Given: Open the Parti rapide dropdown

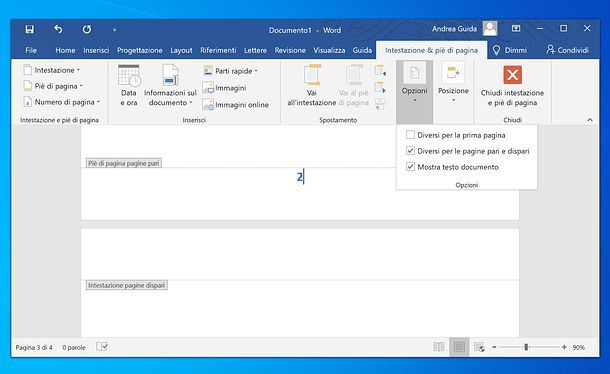Looking at the screenshot, I should [x=230, y=71].
